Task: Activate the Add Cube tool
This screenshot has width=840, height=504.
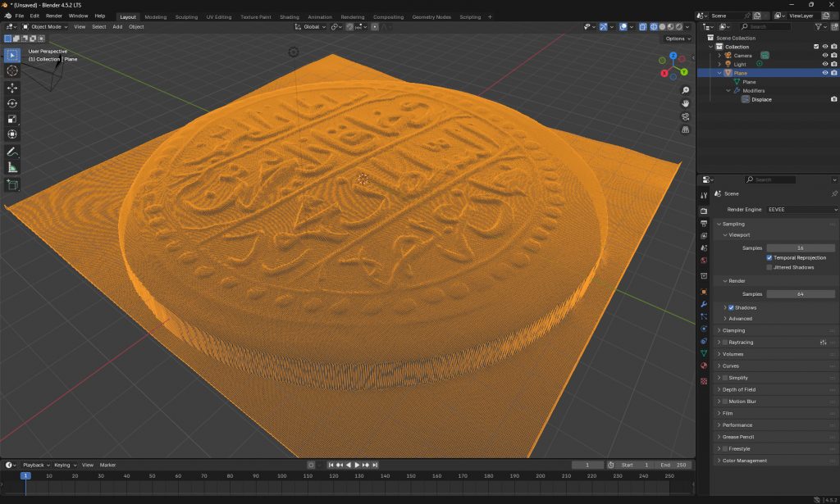Action: [x=12, y=185]
